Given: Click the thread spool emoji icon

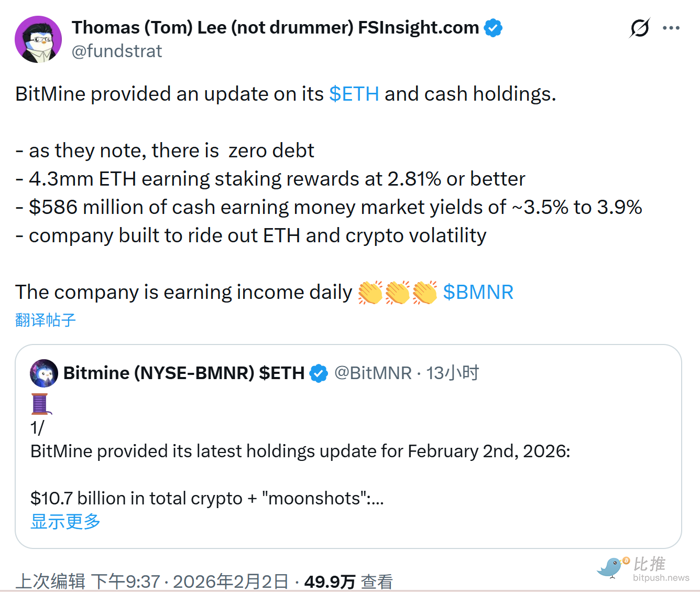Looking at the screenshot, I should click(x=41, y=404).
